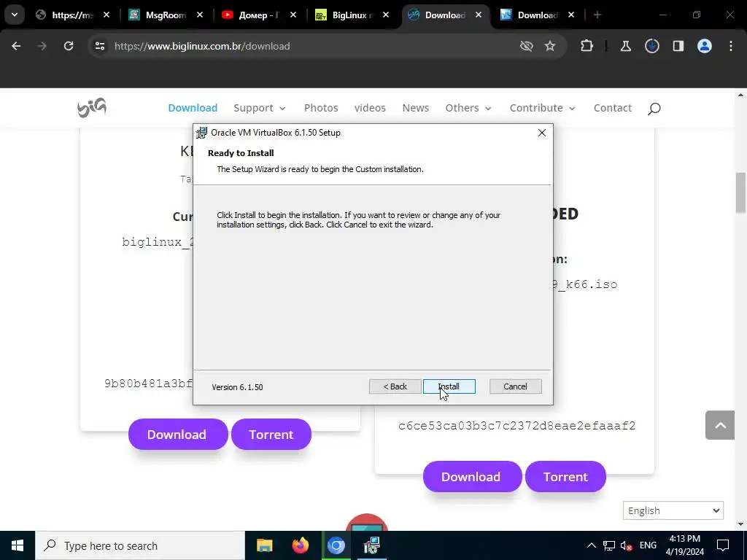Open the Download nav item

pos(193,108)
